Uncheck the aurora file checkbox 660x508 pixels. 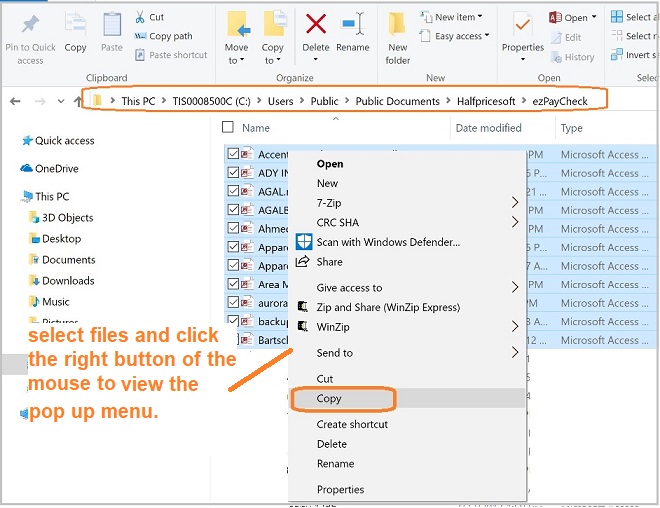click(233, 302)
